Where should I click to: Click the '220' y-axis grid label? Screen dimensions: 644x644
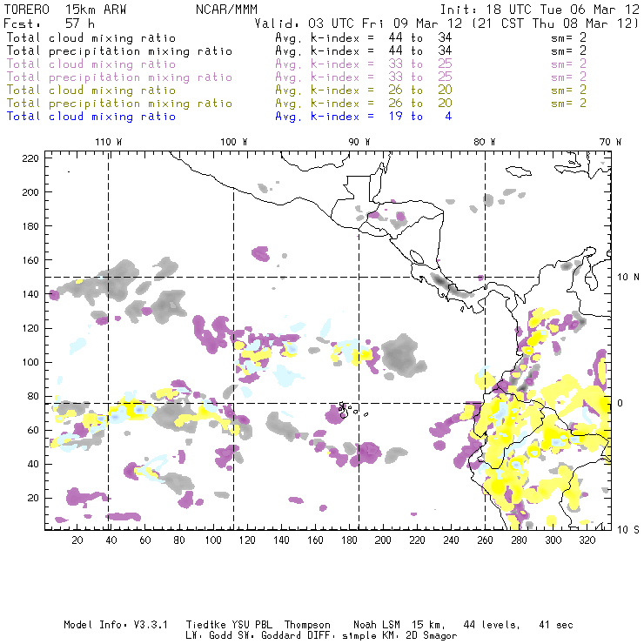point(30,158)
